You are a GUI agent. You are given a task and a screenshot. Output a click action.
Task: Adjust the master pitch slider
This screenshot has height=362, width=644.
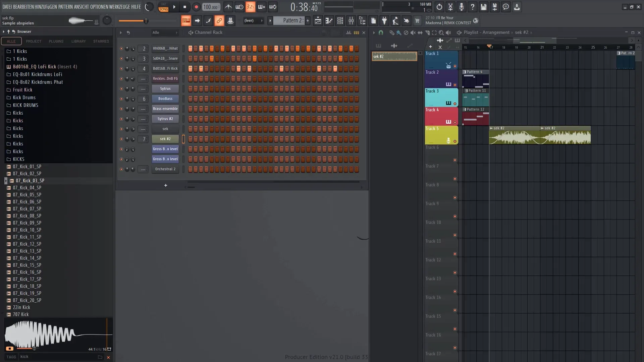click(x=147, y=21)
